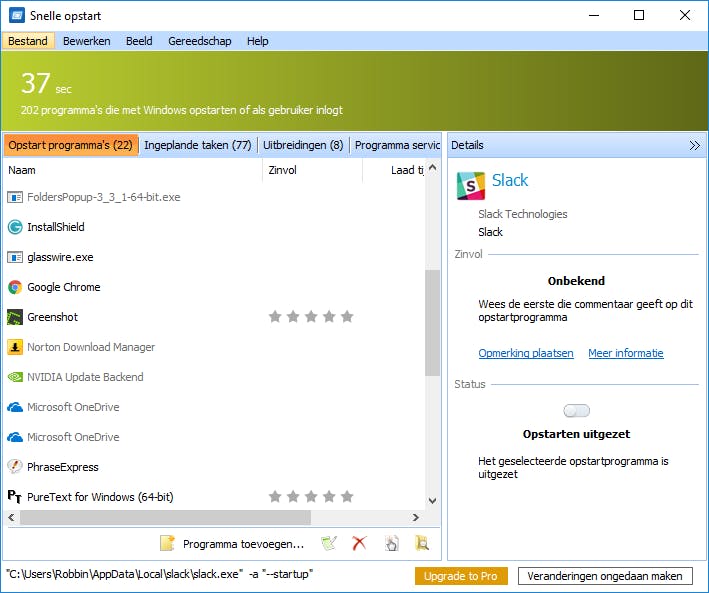Screen dimensions: 709x593
Task: Open the Help menu
Action: click(257, 41)
